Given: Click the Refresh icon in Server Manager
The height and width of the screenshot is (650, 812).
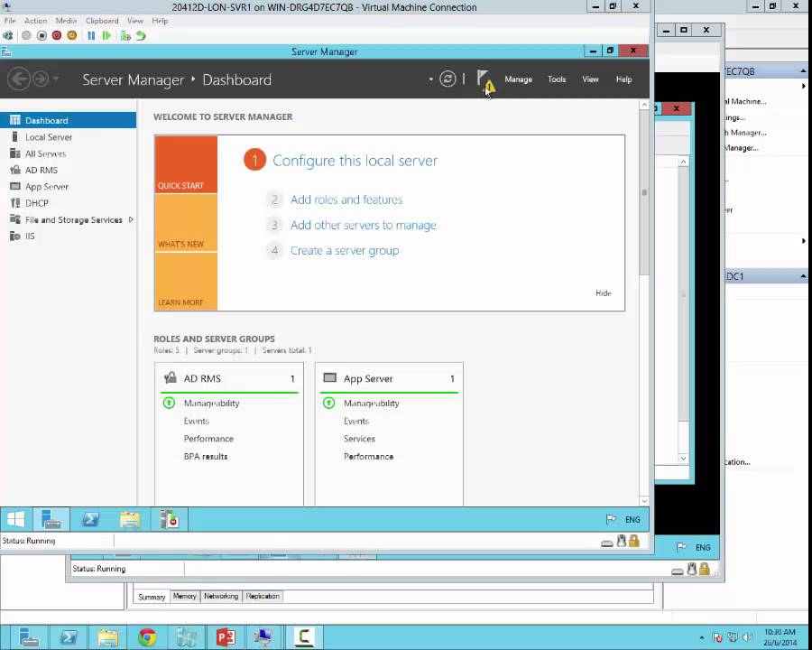Looking at the screenshot, I should pyautogui.click(x=448, y=79).
